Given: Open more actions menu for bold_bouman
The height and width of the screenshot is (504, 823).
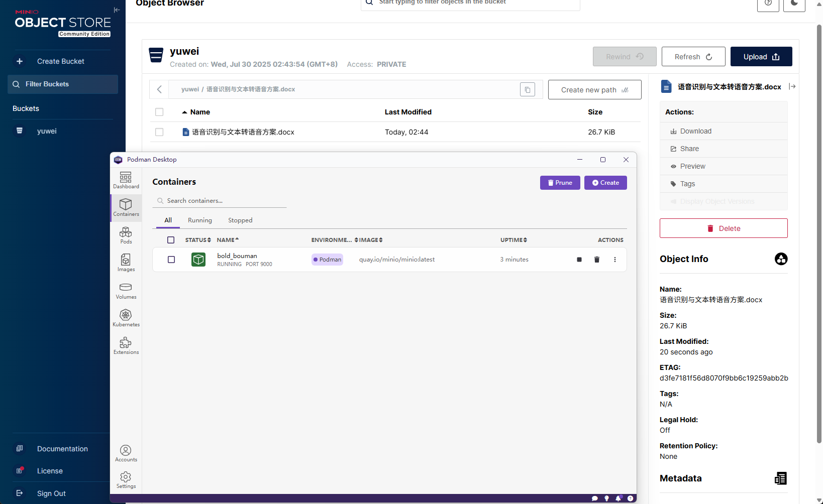Looking at the screenshot, I should (x=615, y=260).
